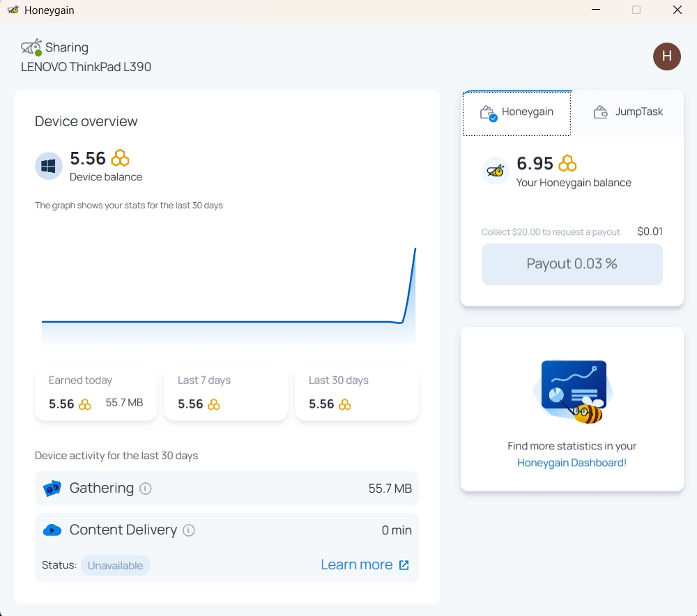Click the honeycomb icon in Last 30 days card
This screenshot has height=616, width=697.
[x=345, y=404]
